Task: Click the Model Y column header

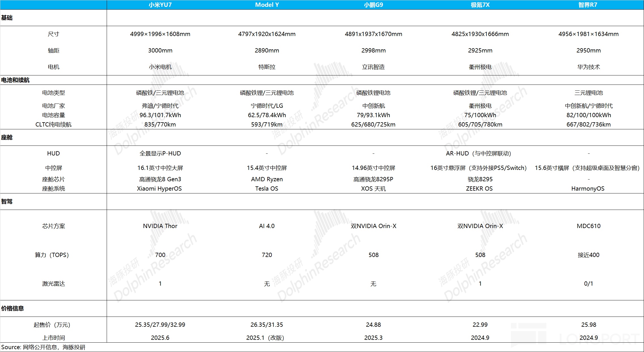Action: point(267,5)
